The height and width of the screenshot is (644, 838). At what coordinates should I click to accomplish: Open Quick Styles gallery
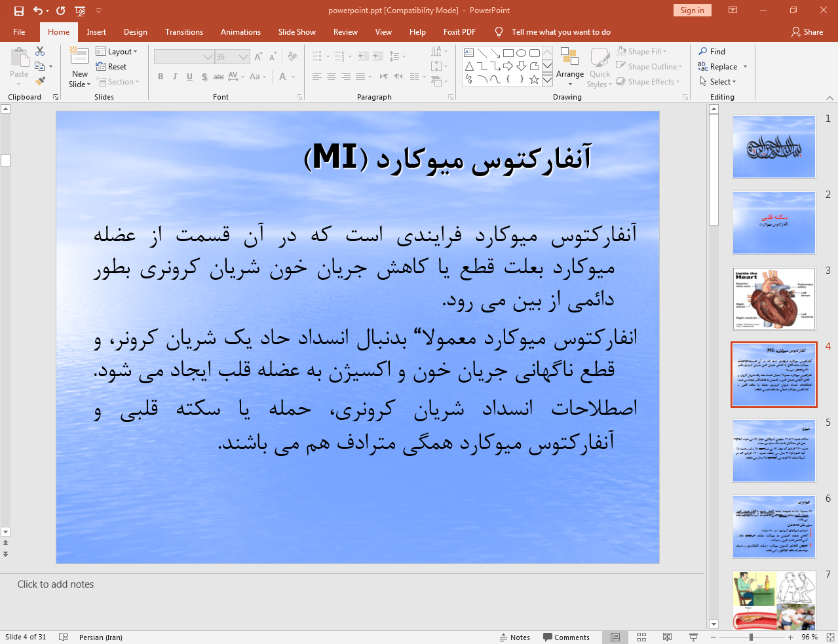(600, 67)
